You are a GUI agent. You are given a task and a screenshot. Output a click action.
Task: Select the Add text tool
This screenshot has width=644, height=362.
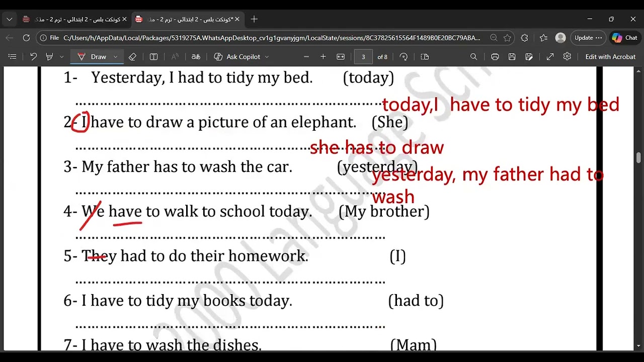154,57
